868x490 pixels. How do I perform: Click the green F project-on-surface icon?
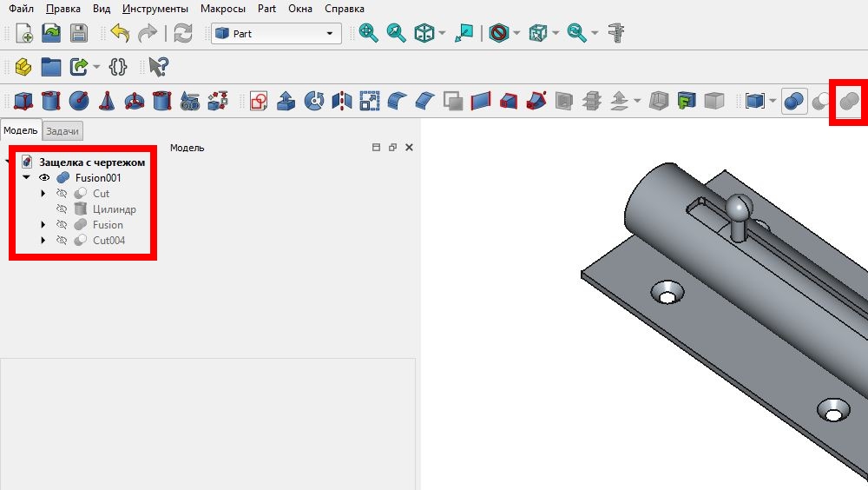[686, 101]
